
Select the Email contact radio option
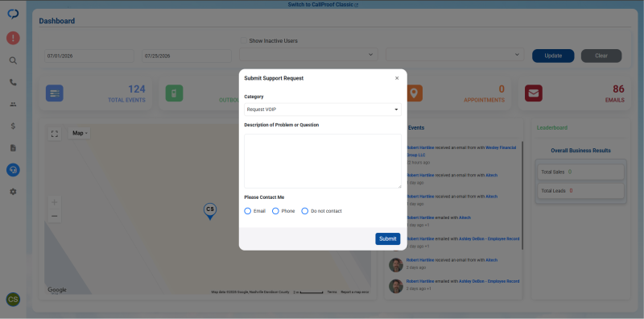pos(248,211)
